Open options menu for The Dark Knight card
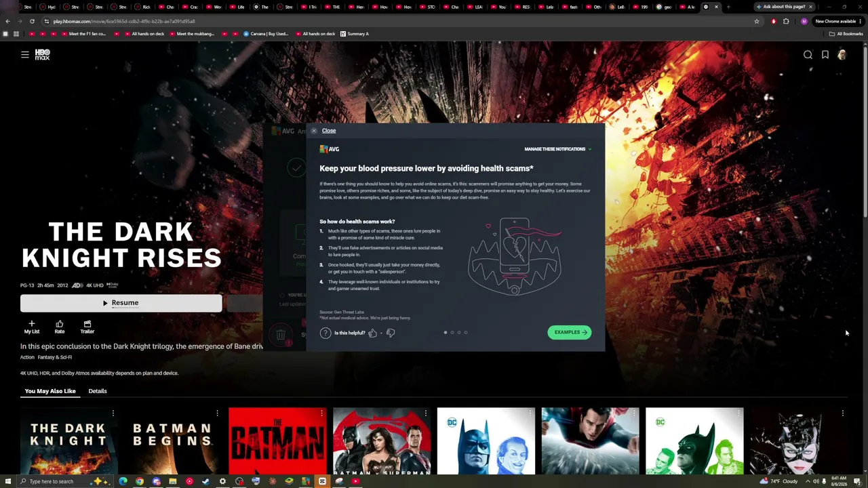Viewport: 868px width, 488px height. [113, 413]
